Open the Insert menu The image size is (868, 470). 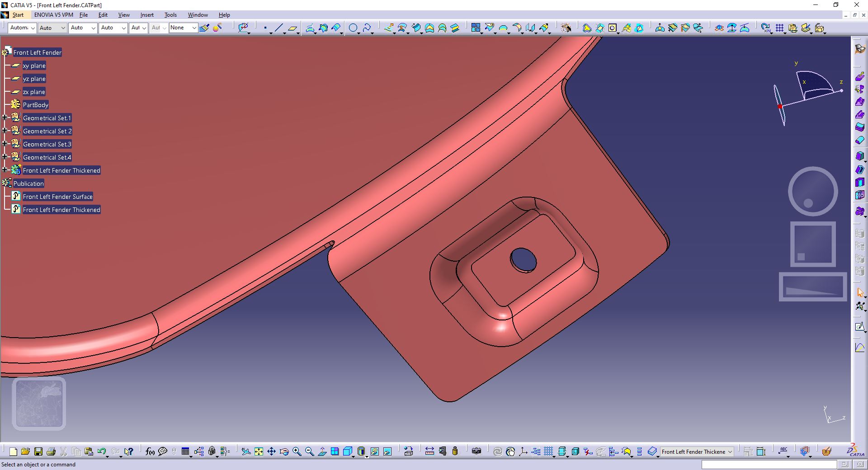(x=146, y=15)
